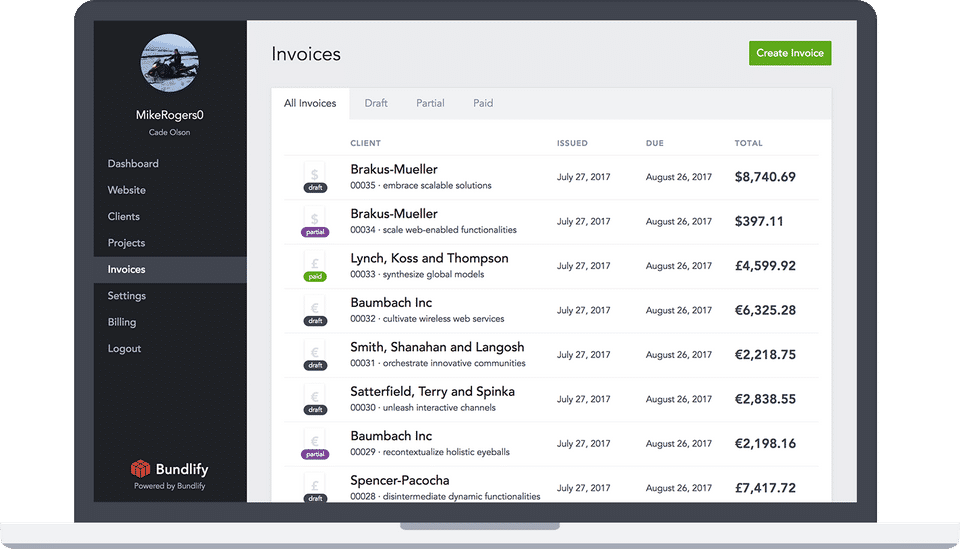960x549 pixels.
Task: Click the MikeRogers0 profile avatar
Action: click(x=170, y=63)
